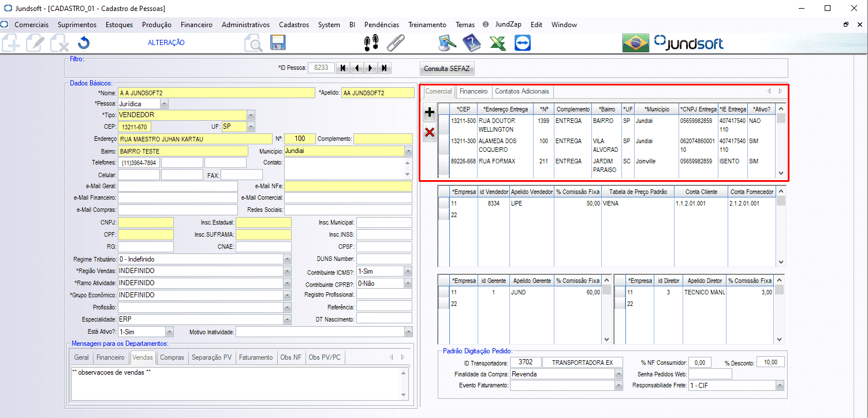Click the restore child window icon
Image resolution: width=868 pixels, height=418 pixels.
846,25
